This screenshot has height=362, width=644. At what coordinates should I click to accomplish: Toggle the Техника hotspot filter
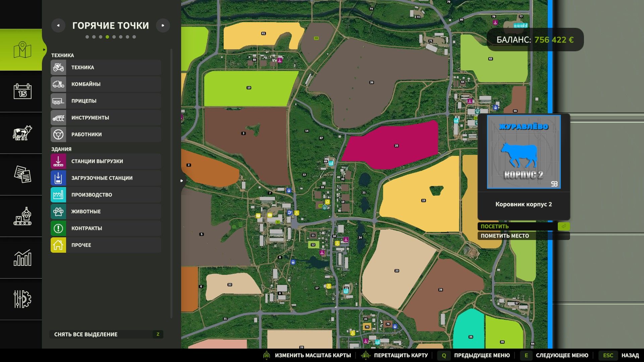pos(106,67)
